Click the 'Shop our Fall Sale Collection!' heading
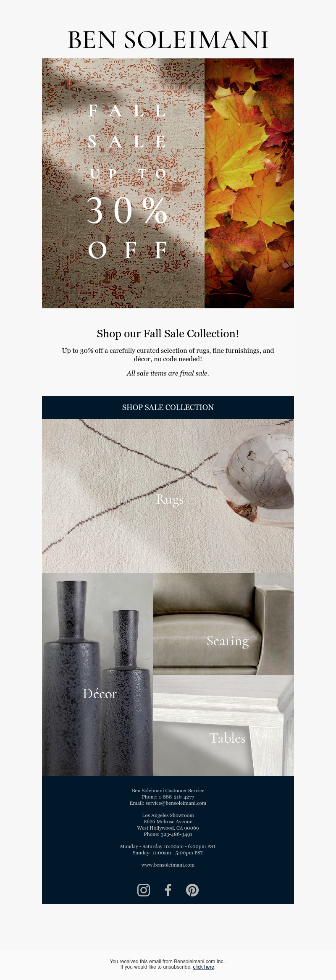The image size is (336, 980). pyautogui.click(x=168, y=334)
